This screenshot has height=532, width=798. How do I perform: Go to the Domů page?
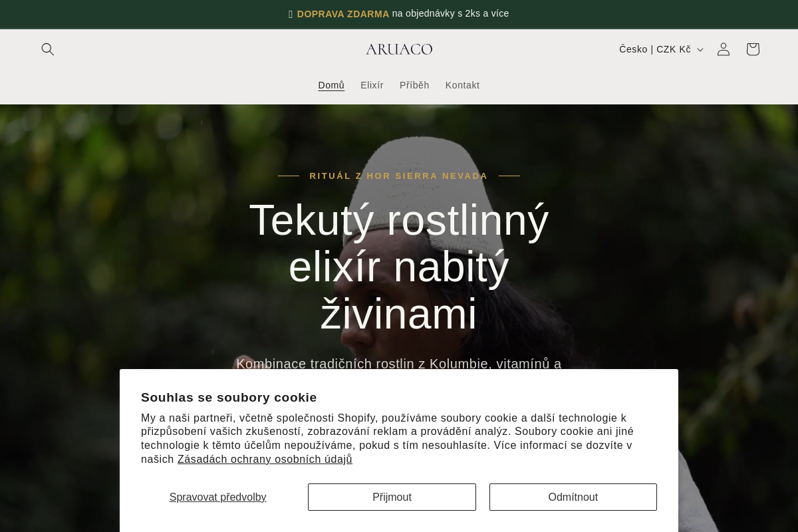pyautogui.click(x=331, y=85)
